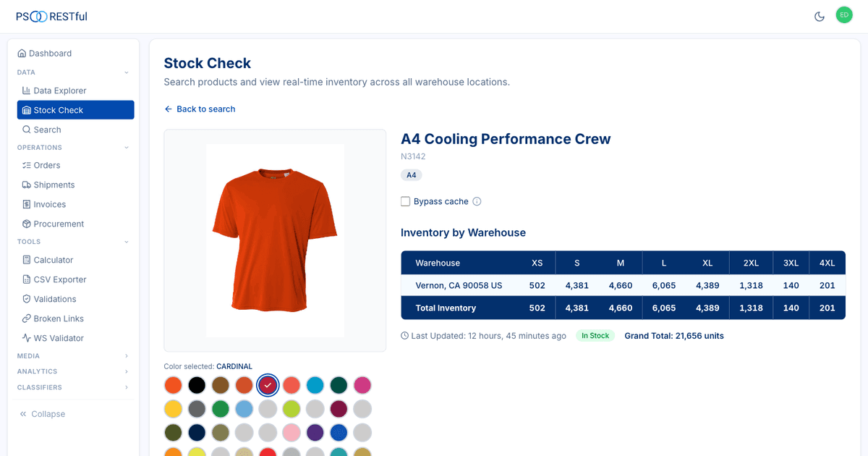
Task: Open the Stock Check page
Action: point(56,109)
